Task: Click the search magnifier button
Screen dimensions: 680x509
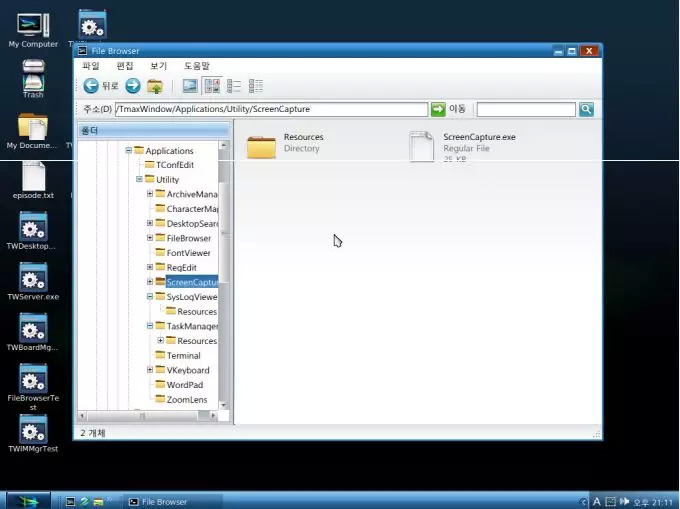Action: pos(586,109)
